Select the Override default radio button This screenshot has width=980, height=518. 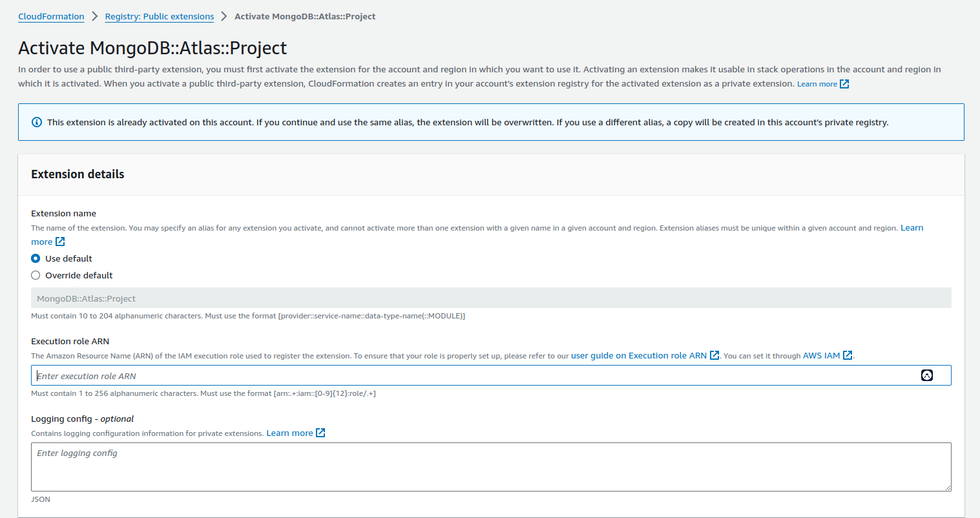36,275
